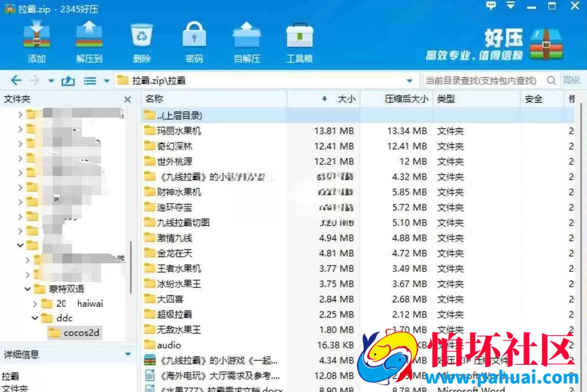587x392 pixels.
Task: Click the folder icon beside 玛丽水果机
Action: [149, 131]
